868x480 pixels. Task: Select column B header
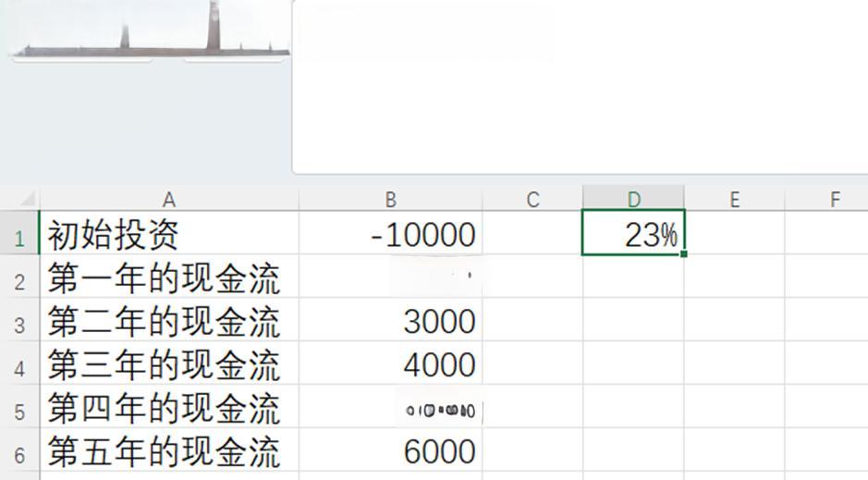(x=390, y=199)
